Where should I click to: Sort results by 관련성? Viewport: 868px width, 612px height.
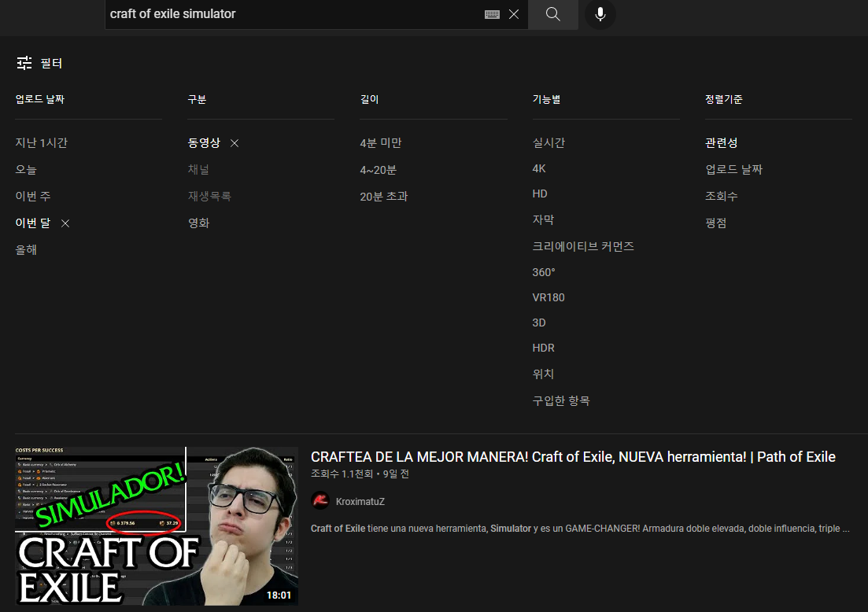(721, 142)
